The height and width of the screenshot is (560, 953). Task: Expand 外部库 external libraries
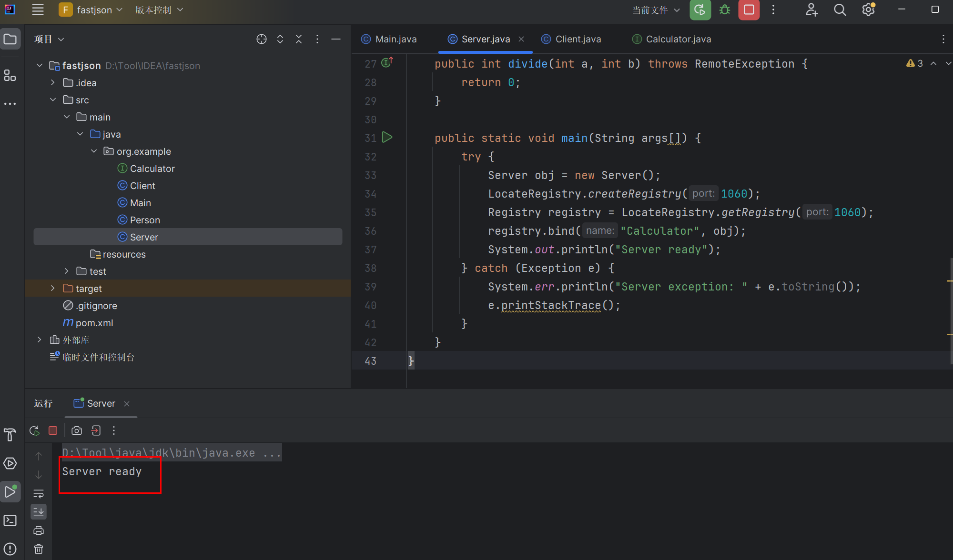(x=40, y=340)
